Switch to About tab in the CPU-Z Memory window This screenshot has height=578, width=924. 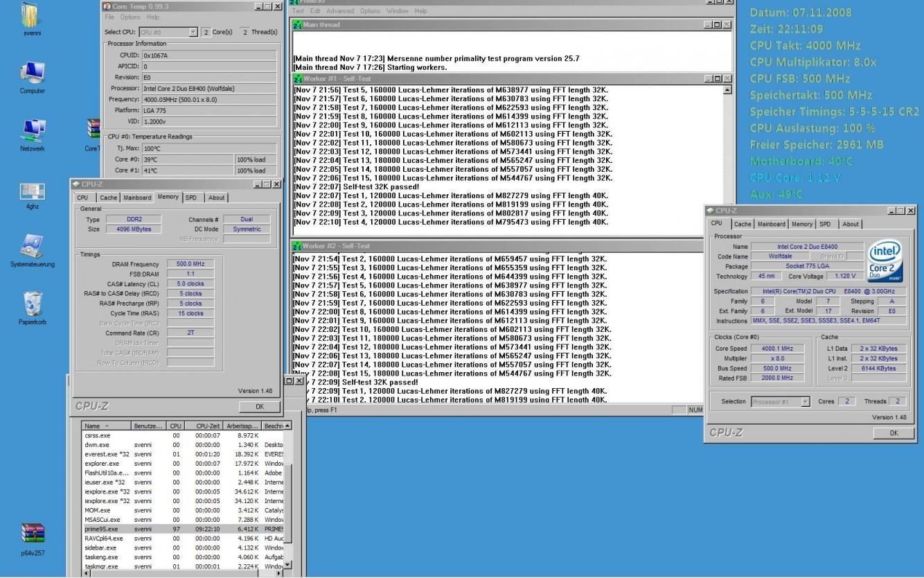(217, 198)
